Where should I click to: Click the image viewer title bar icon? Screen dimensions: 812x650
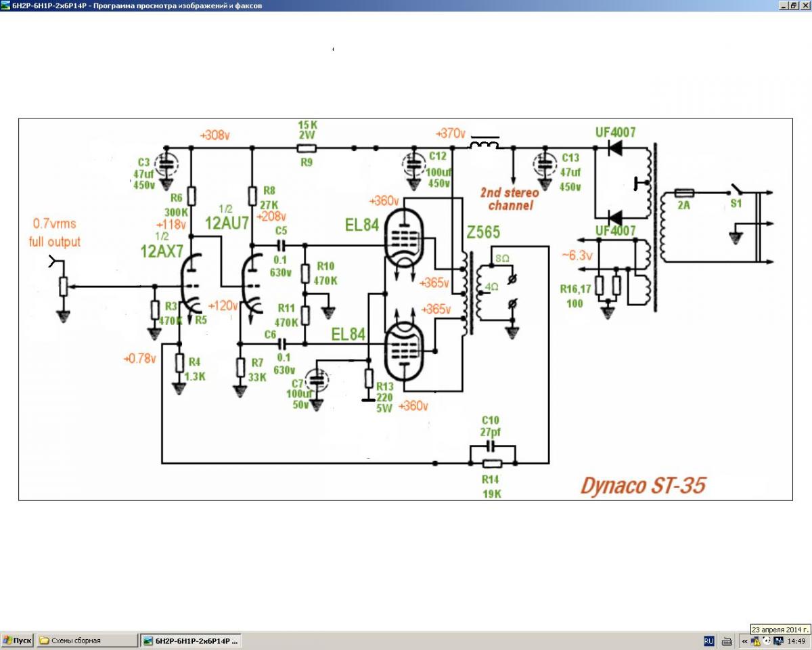(5, 5)
